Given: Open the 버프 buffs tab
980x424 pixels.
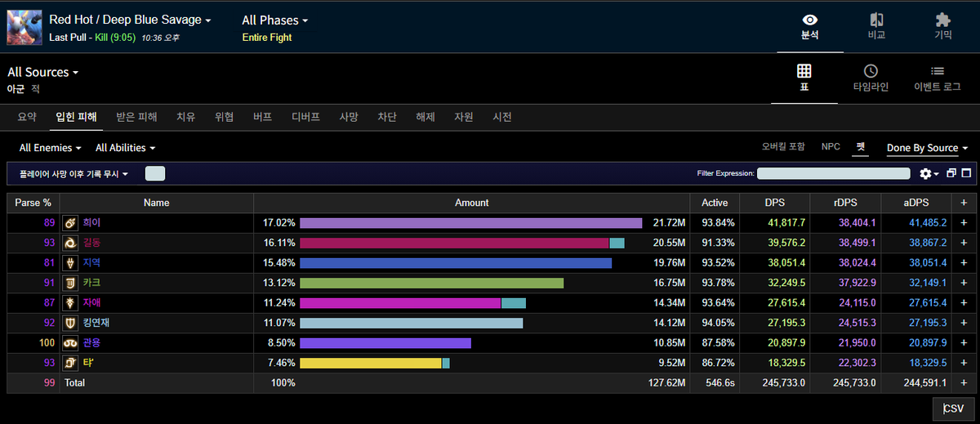Looking at the screenshot, I should [x=262, y=117].
